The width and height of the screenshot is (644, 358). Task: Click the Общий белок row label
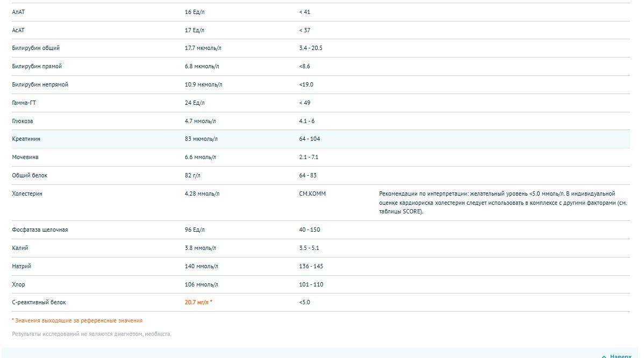click(x=30, y=176)
